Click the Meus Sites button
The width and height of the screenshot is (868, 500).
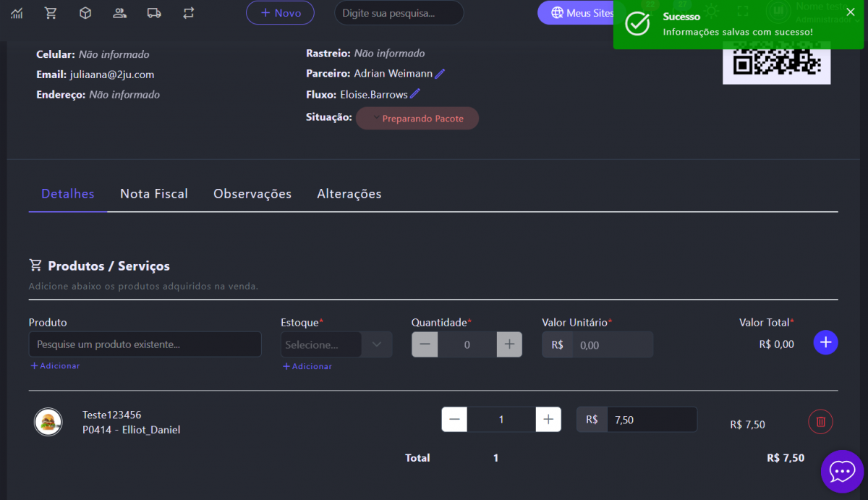[x=574, y=13]
